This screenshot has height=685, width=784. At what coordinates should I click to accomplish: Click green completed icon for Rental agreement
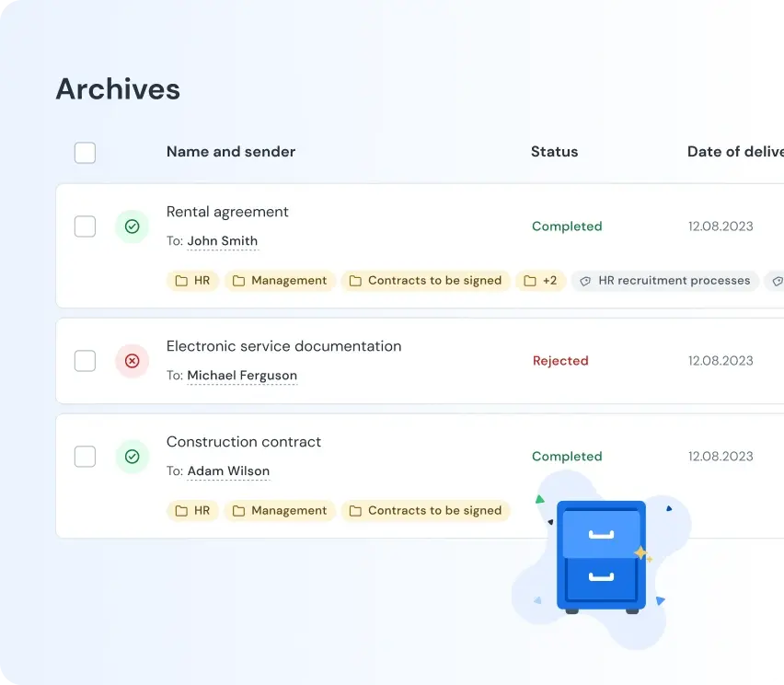point(132,226)
